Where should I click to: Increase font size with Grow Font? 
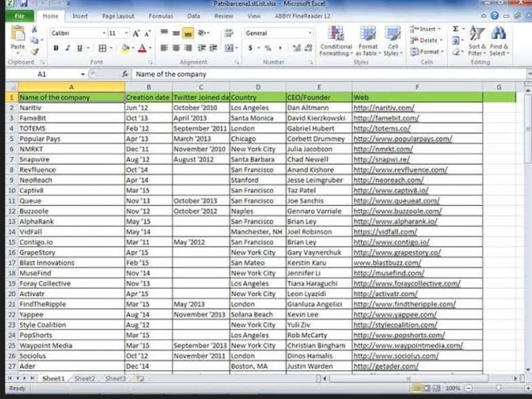[x=136, y=33]
